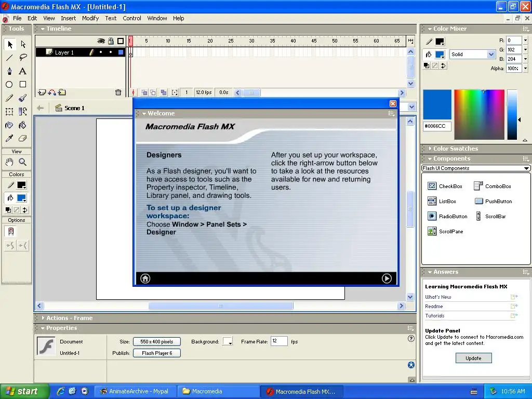Toggle Onion Skin button in timeline
Viewport: 532px width, 399px height.
point(144,92)
